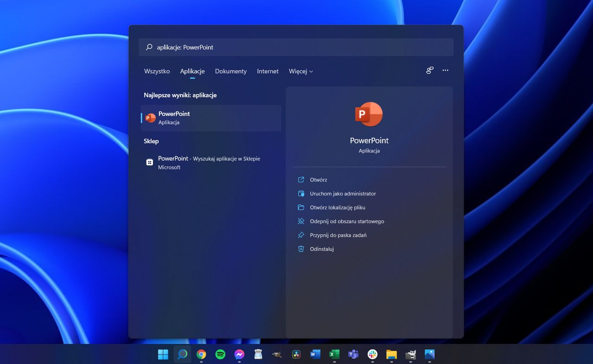Click Odepnij od obszaru startowego

pyautogui.click(x=347, y=221)
